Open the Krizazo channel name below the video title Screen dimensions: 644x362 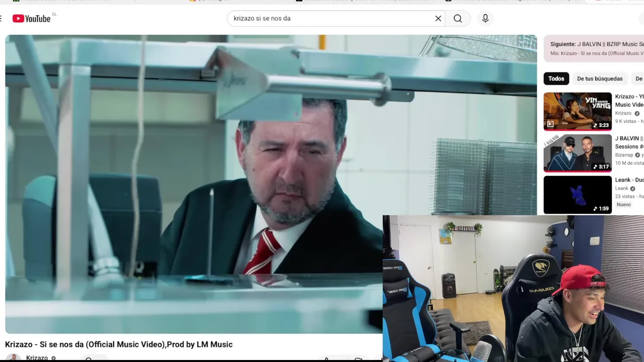(x=37, y=358)
